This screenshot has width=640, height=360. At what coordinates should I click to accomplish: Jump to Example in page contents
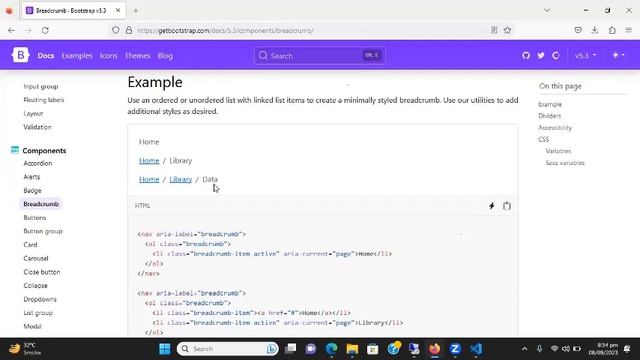point(550,104)
